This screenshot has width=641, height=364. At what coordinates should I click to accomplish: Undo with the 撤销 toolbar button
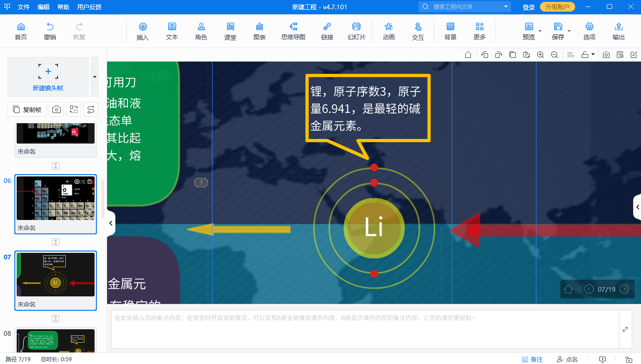pyautogui.click(x=50, y=31)
